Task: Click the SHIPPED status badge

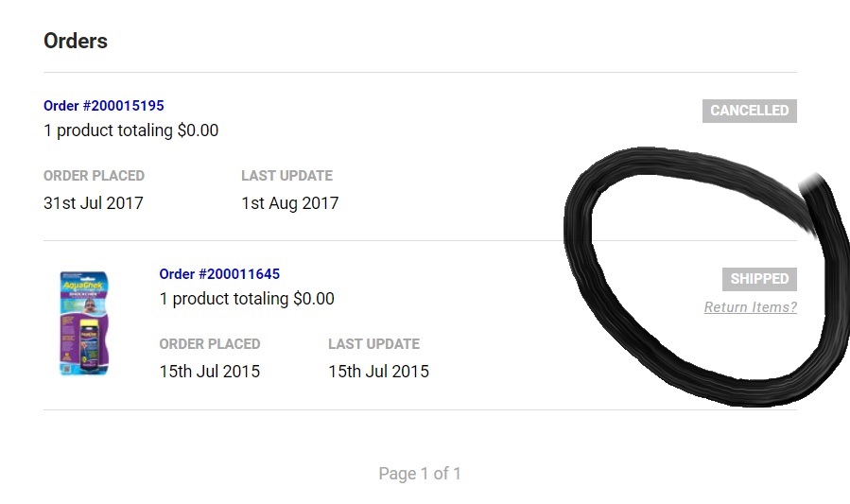Action: (x=759, y=279)
